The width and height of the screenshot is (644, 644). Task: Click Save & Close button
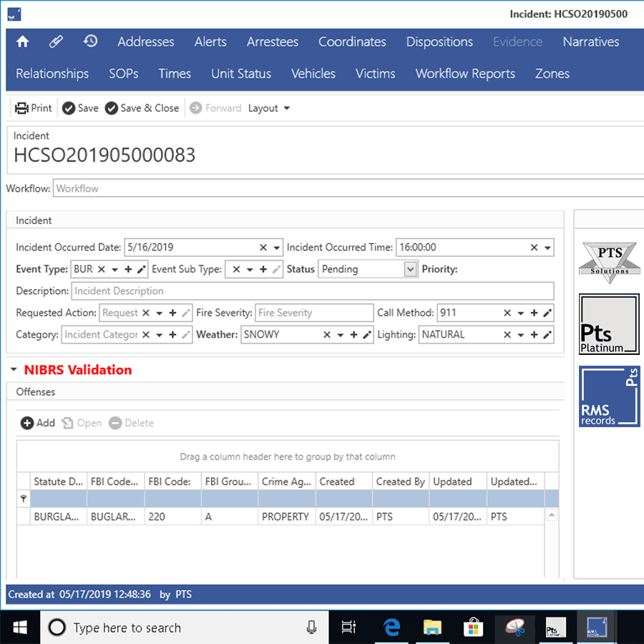142,108
